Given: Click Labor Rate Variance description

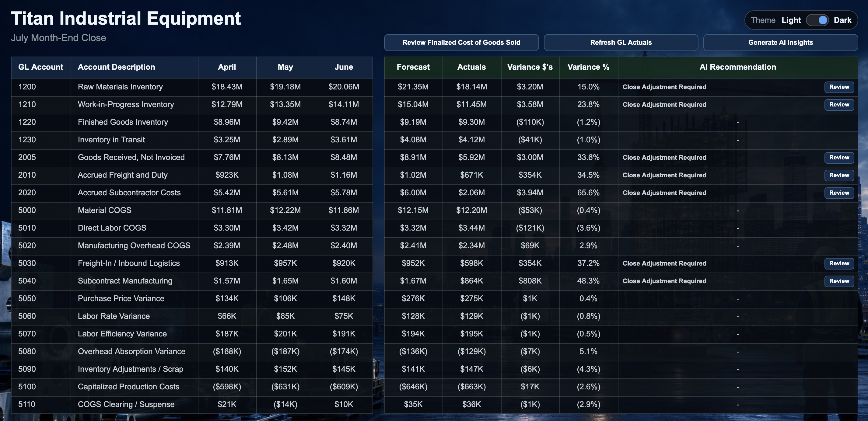Looking at the screenshot, I should coord(114,316).
